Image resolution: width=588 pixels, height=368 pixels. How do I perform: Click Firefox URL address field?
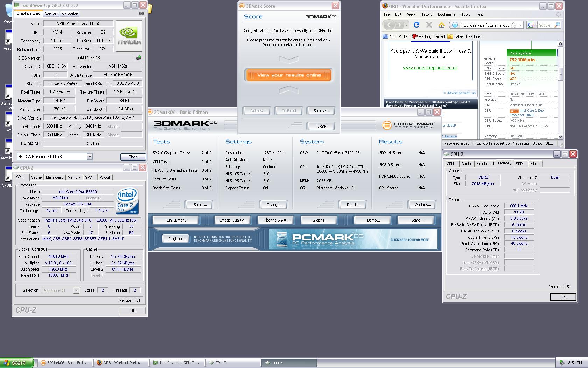(485, 25)
